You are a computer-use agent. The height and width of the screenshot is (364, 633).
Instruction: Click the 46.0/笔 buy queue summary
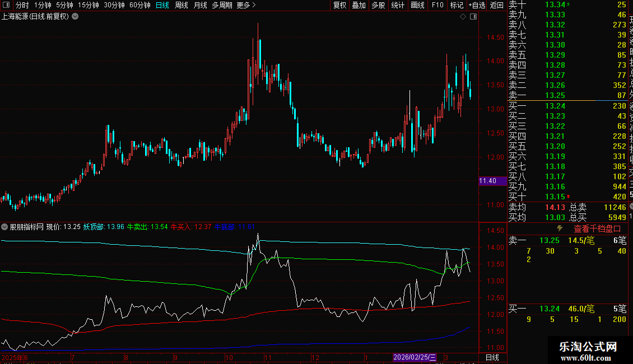pos(581,309)
